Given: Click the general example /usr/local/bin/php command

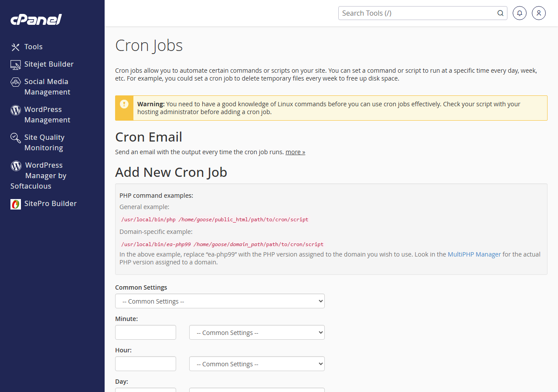Looking at the screenshot, I should (x=215, y=220).
